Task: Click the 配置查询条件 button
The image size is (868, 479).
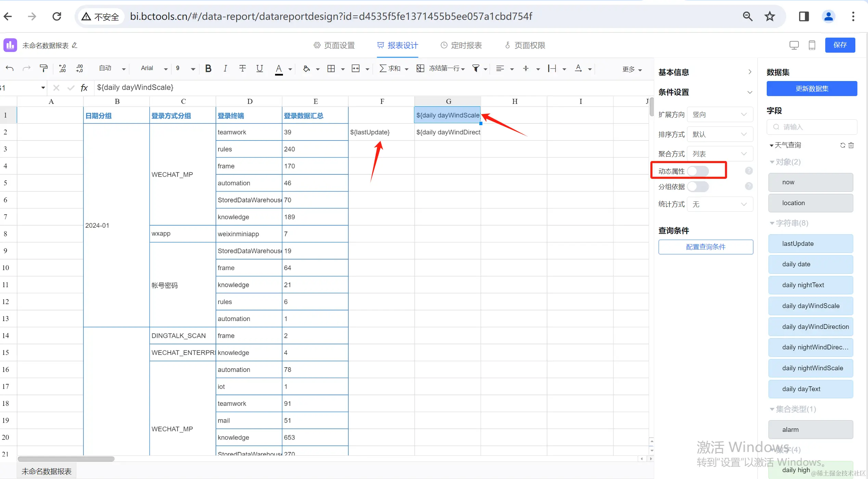Action: point(705,247)
